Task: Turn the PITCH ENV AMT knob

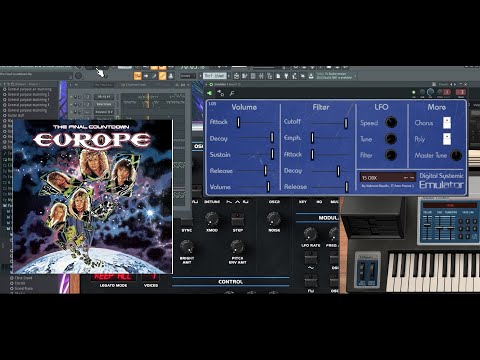Action: [x=237, y=247]
